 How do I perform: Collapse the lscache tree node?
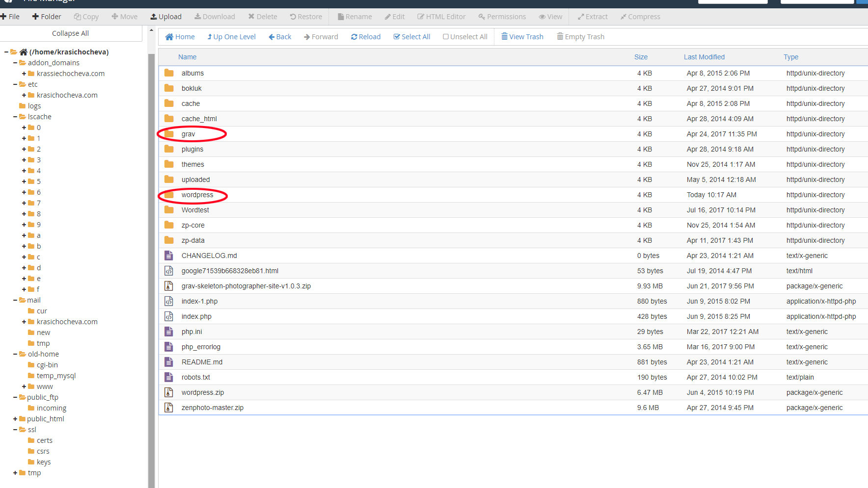(x=15, y=117)
